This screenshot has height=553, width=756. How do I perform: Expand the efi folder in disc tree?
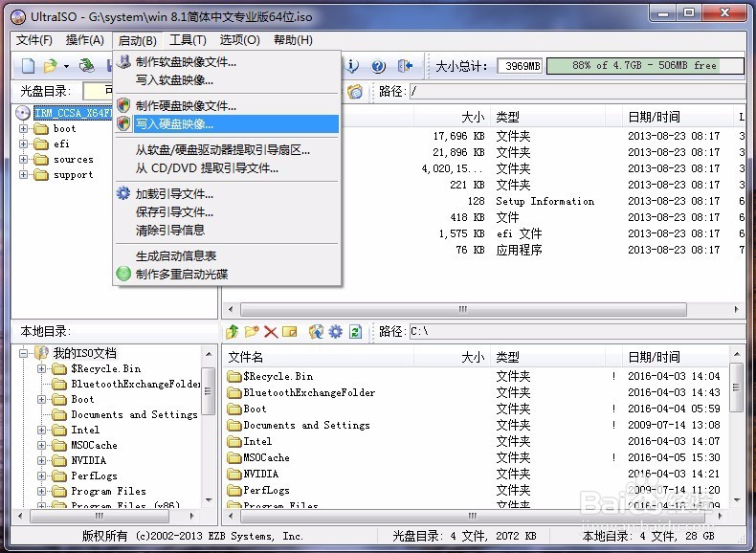[23, 144]
